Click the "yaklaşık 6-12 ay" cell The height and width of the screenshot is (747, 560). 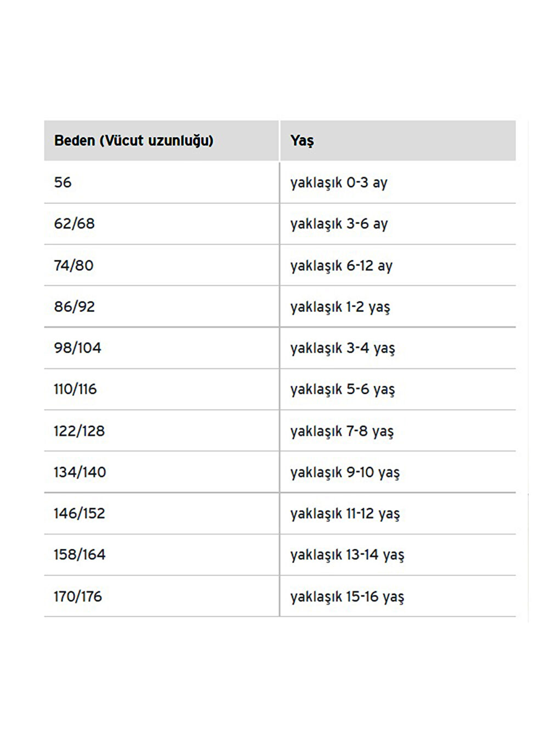click(341, 265)
